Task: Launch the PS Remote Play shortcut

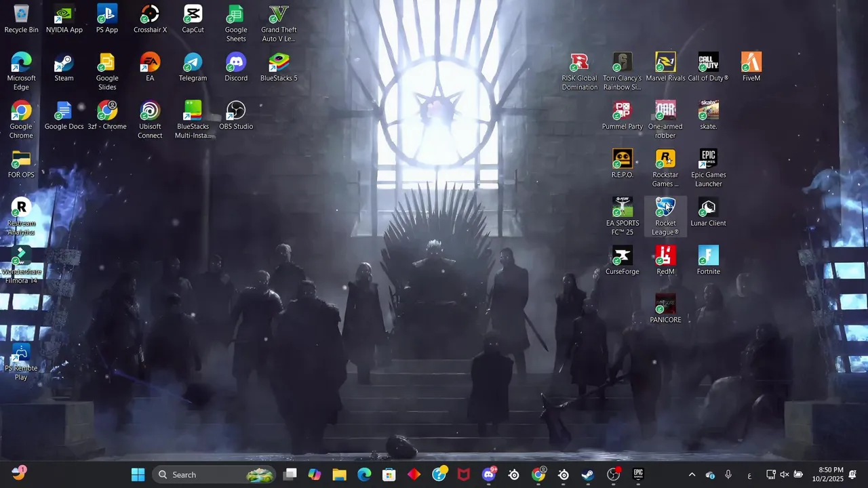Action: point(21,362)
